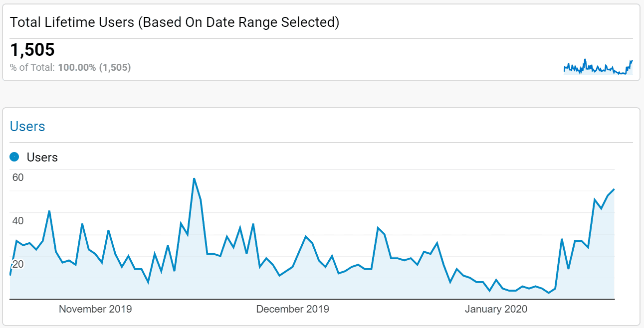Viewport: 644px width, 328px height.
Task: Open the small sparkline chart thumbnail
Action: tap(598, 67)
